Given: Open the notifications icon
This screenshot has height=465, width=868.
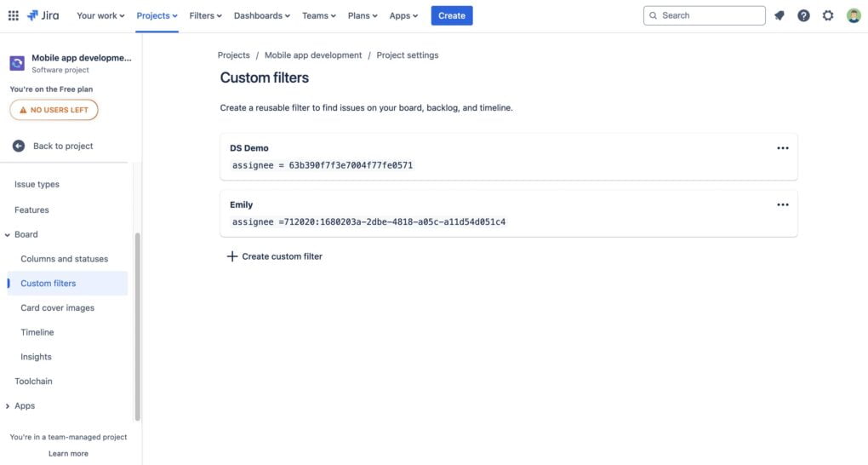Looking at the screenshot, I should [x=779, y=15].
